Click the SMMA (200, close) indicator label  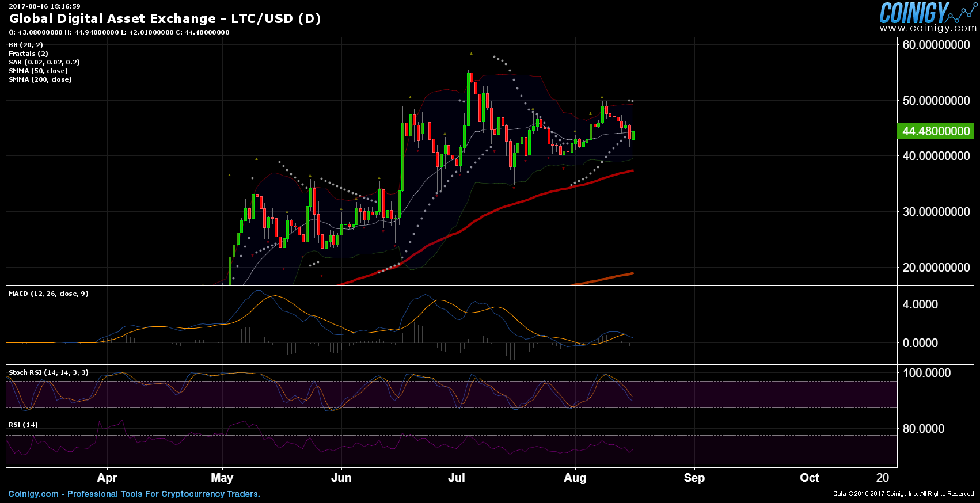click(40, 79)
